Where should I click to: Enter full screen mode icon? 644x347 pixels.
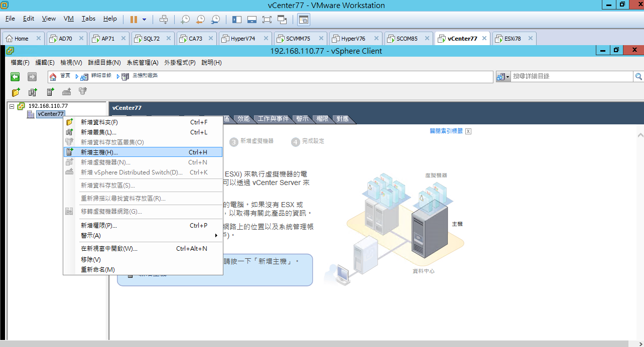point(267,19)
